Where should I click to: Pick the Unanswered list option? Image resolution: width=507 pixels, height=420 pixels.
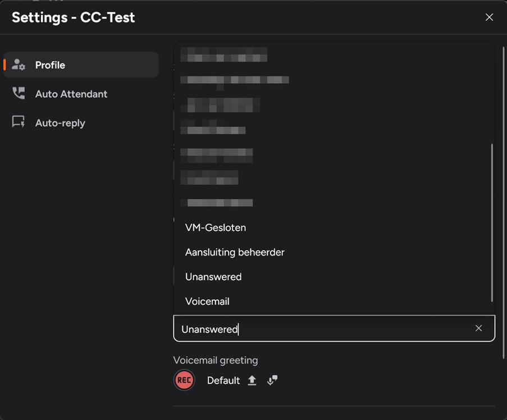pos(213,277)
